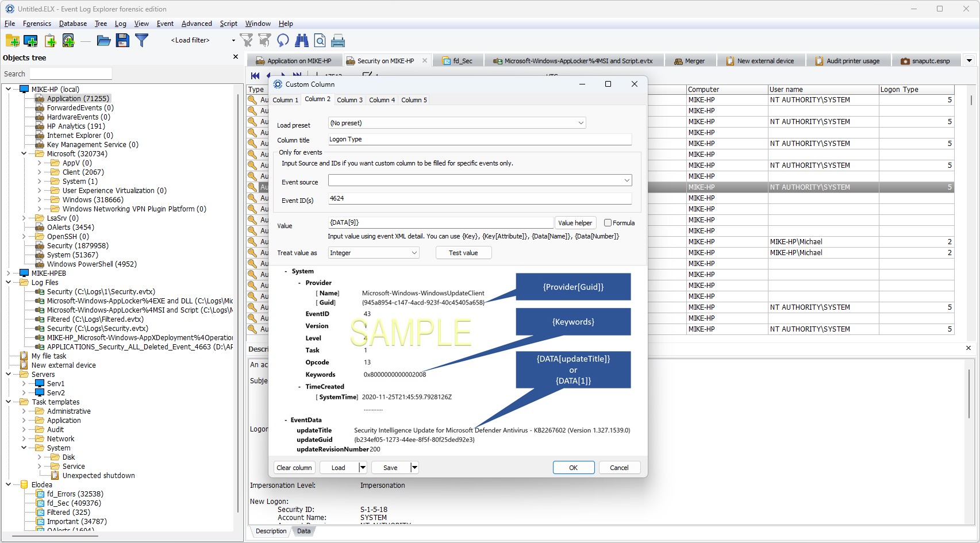Open Find with the binoculars icon
This screenshot has width=980, height=543.
301,40
